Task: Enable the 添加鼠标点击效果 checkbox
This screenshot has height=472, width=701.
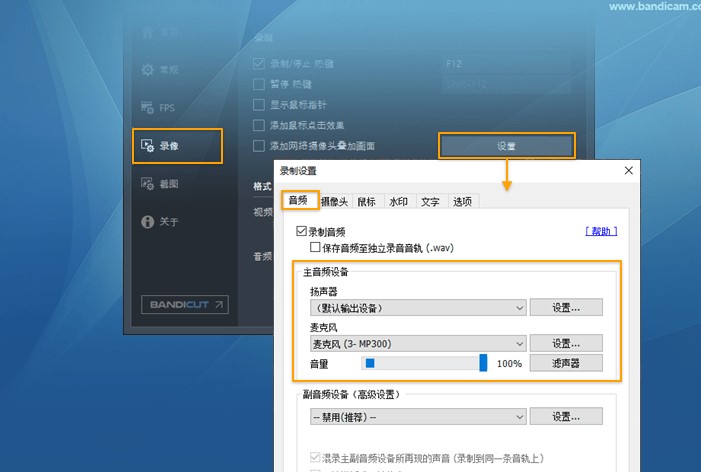Action: [259, 125]
